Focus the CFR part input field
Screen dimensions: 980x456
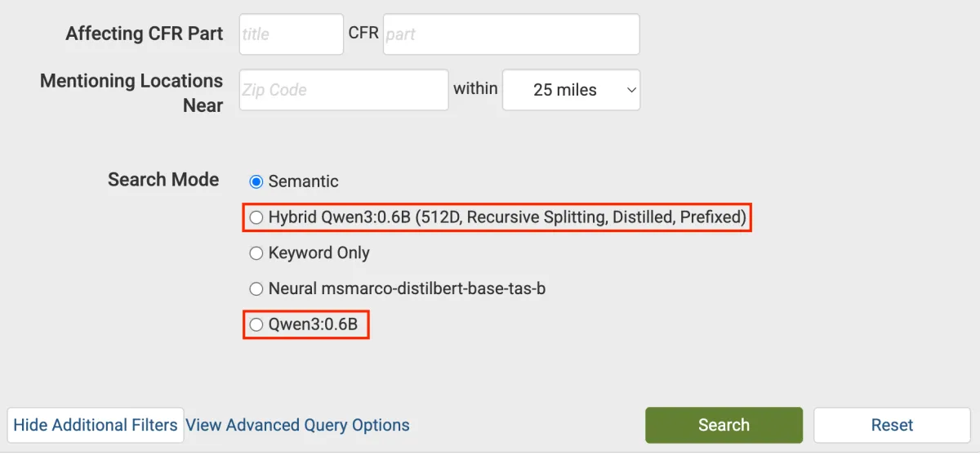tap(511, 34)
